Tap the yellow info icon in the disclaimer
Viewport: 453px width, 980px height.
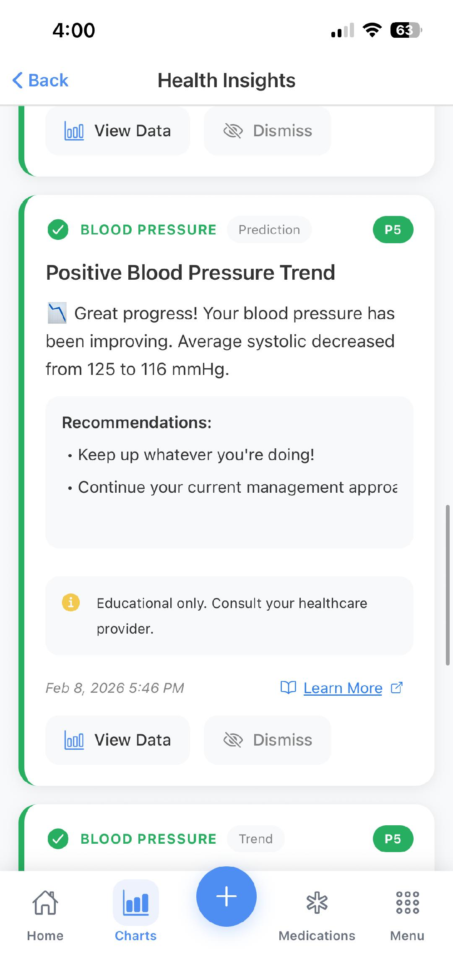[70, 603]
